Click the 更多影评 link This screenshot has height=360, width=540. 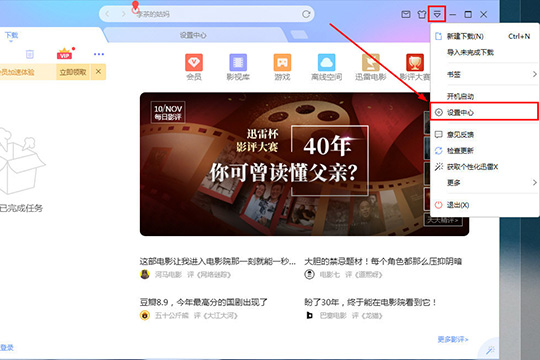[453, 339]
